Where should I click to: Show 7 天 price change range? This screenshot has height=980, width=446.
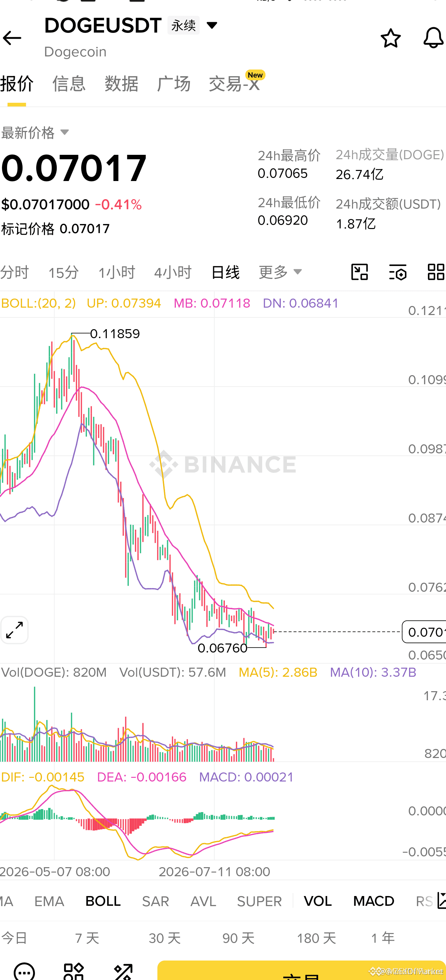(87, 938)
